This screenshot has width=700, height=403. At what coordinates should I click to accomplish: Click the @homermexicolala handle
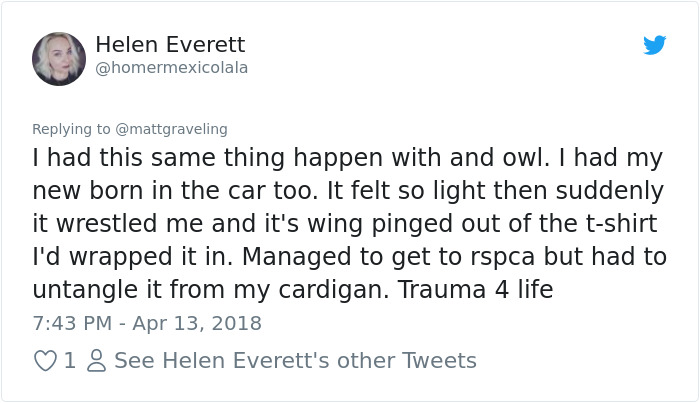pyautogui.click(x=171, y=68)
